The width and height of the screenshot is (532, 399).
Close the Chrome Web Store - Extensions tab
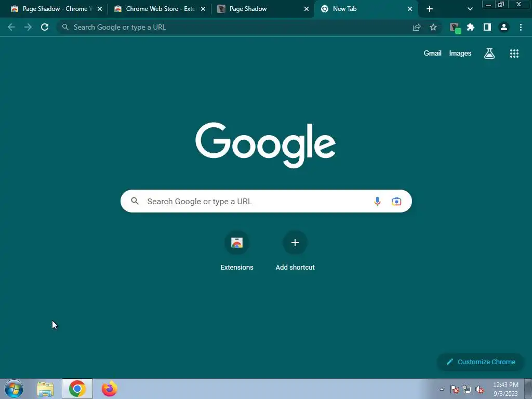point(203,9)
